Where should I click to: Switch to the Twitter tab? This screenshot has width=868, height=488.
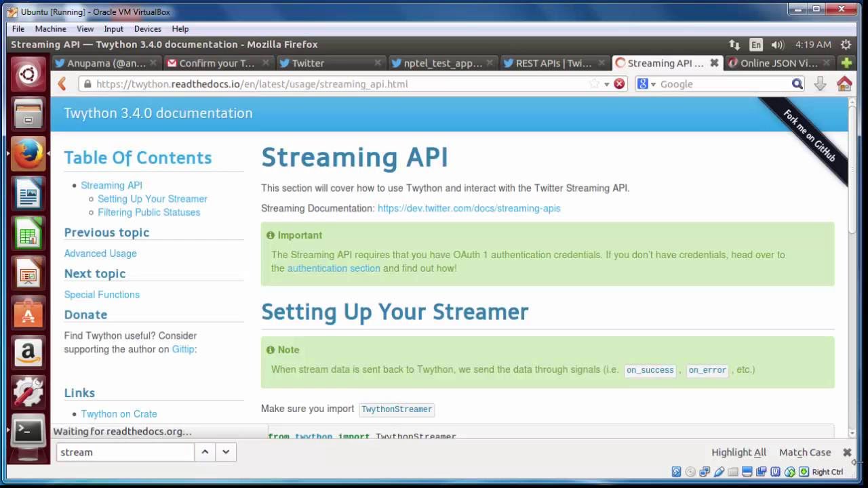point(330,63)
